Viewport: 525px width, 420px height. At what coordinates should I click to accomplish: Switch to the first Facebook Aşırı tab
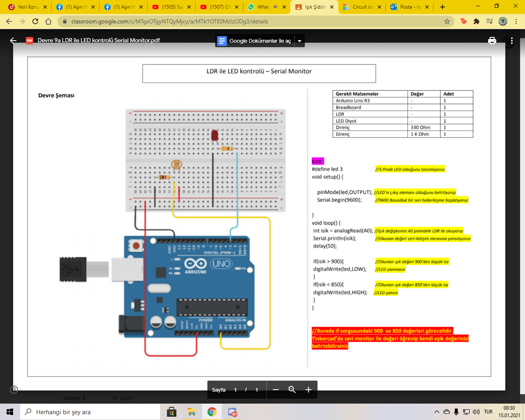pos(75,7)
